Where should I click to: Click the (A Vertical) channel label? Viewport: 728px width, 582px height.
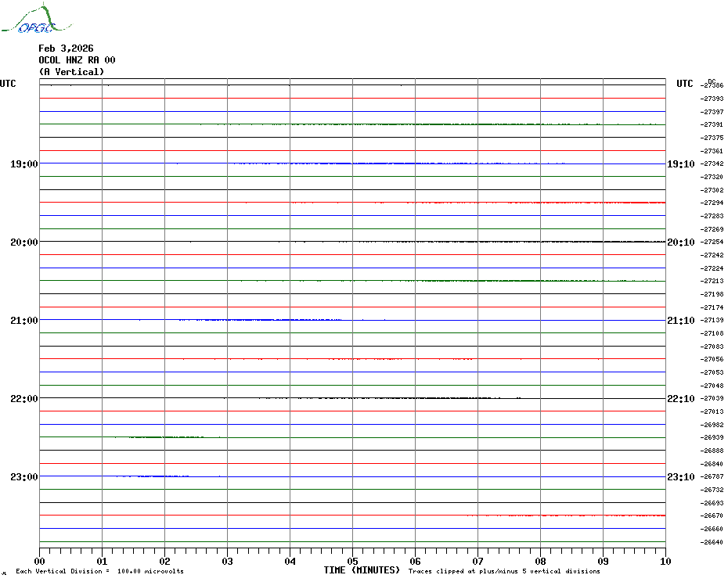point(71,72)
